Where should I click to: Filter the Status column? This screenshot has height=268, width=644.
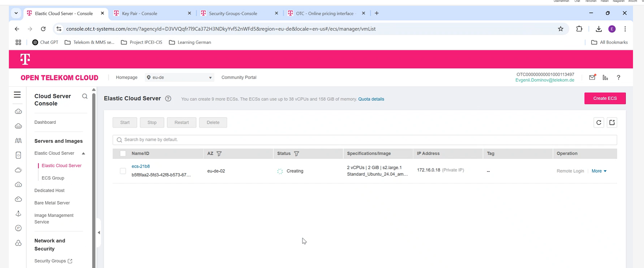[296, 154]
